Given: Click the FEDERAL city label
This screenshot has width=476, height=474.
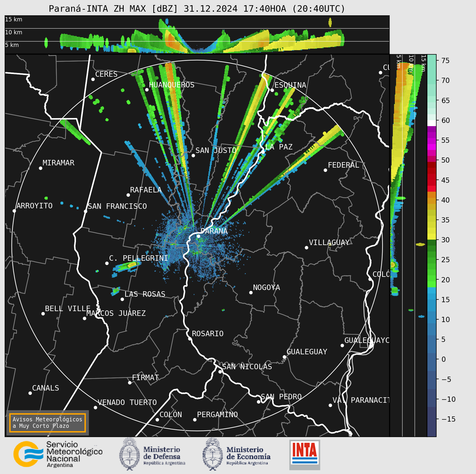Looking at the screenshot, I should tap(343, 165).
